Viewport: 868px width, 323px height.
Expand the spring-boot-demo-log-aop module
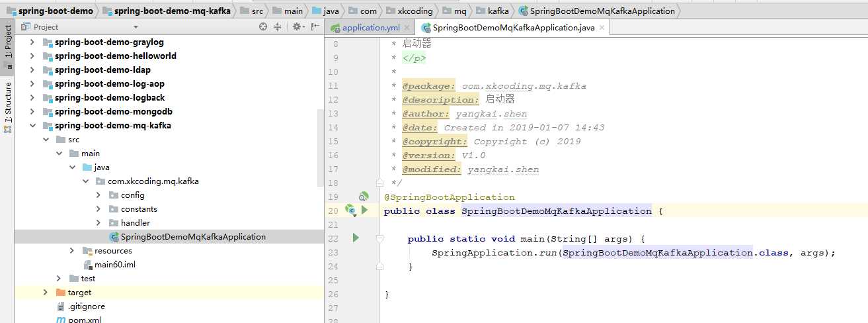32,84
